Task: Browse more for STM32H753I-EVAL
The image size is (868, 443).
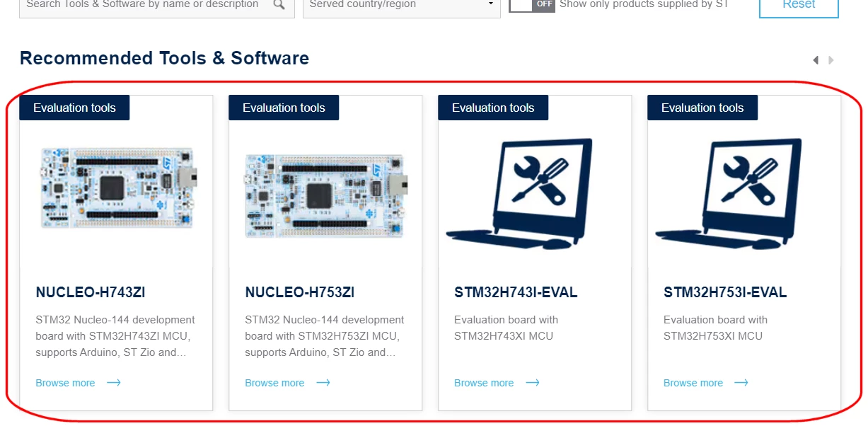Action: coord(693,383)
